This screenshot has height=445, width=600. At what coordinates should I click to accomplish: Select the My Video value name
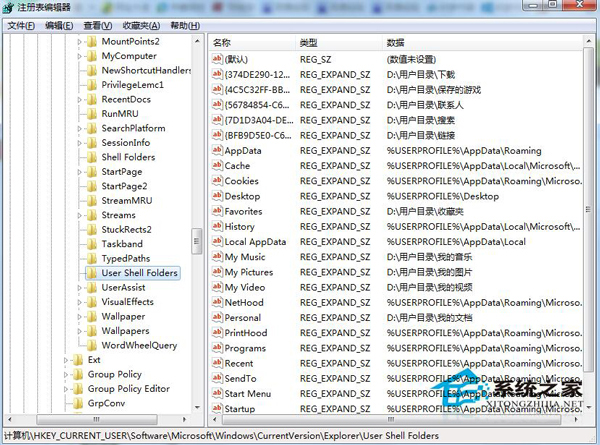pyautogui.click(x=245, y=287)
